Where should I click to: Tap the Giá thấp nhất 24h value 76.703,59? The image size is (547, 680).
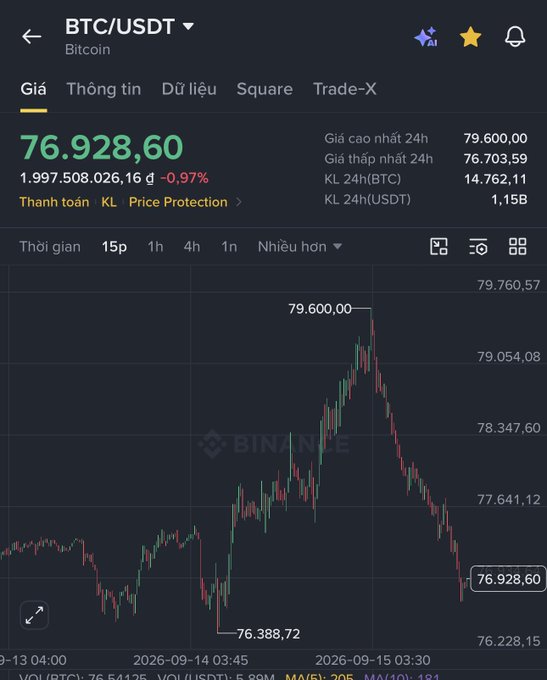pos(495,159)
